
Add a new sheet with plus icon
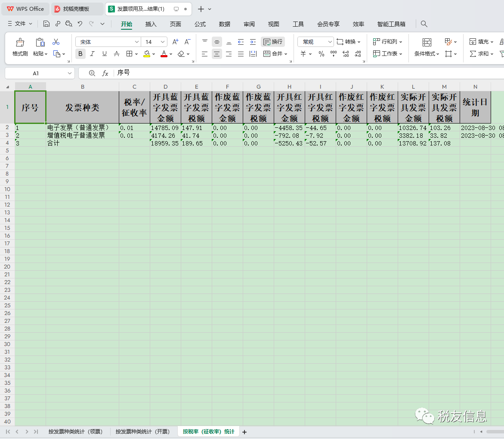pyautogui.click(x=244, y=432)
